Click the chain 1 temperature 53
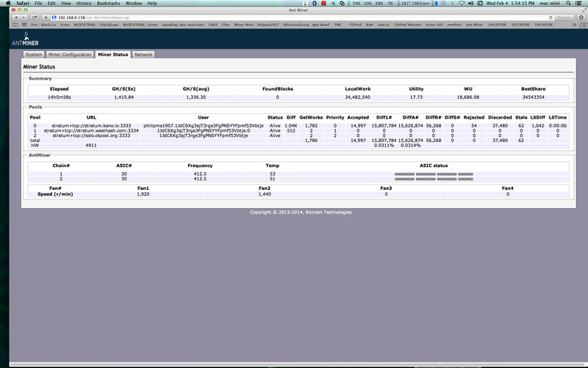 tap(272, 174)
